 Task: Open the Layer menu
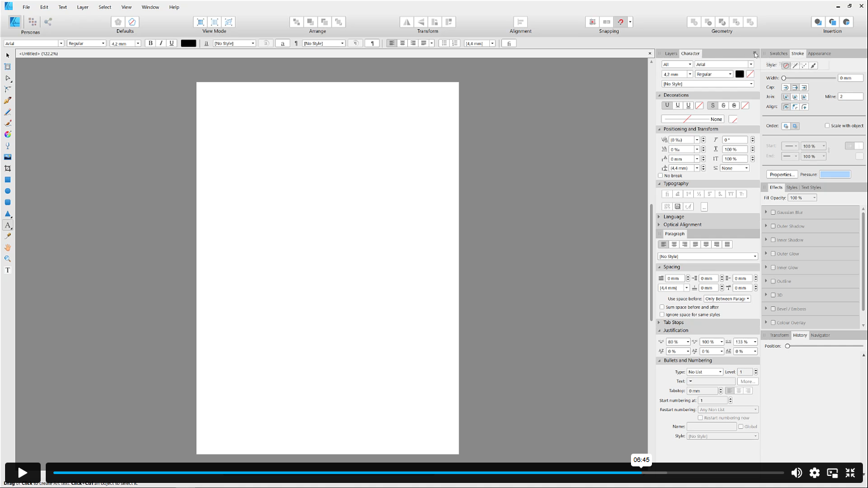pos(83,7)
